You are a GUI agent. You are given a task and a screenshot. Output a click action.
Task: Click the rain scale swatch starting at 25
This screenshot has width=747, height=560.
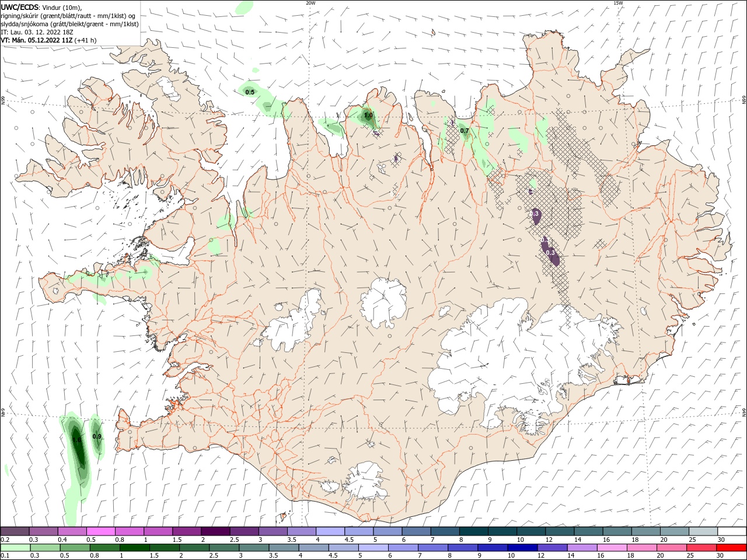[701, 548]
